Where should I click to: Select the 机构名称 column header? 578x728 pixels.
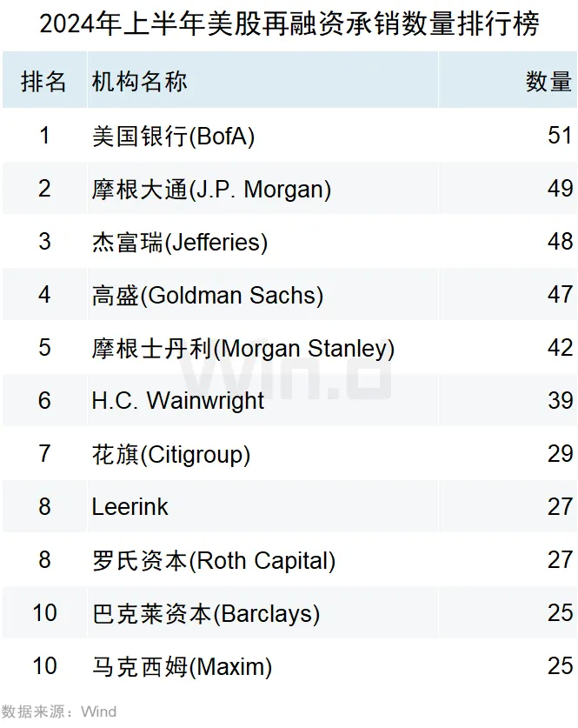pyautogui.click(x=139, y=82)
